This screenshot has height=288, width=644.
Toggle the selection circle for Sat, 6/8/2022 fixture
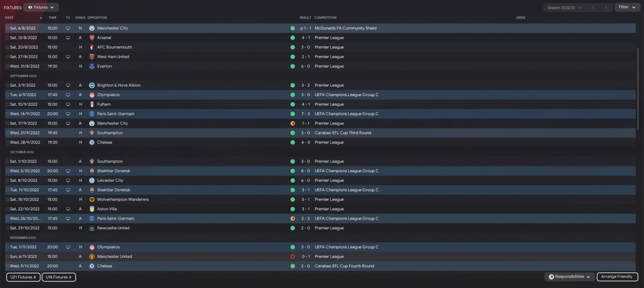click(7, 28)
